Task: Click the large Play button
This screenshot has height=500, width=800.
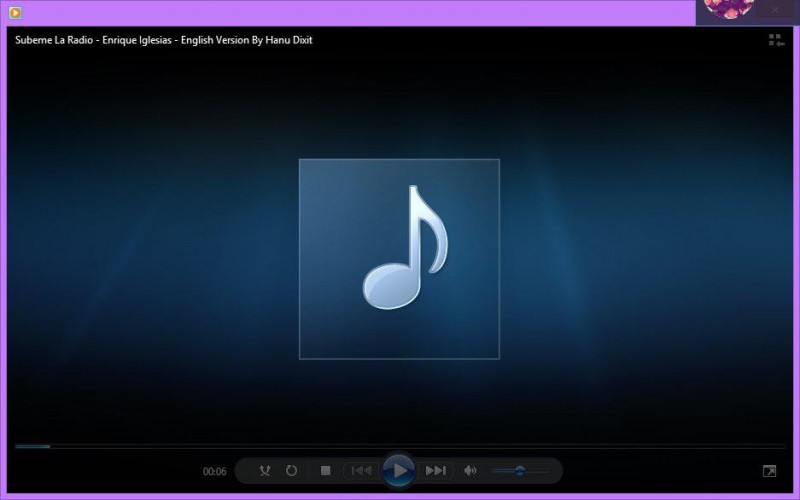Action: (x=399, y=470)
